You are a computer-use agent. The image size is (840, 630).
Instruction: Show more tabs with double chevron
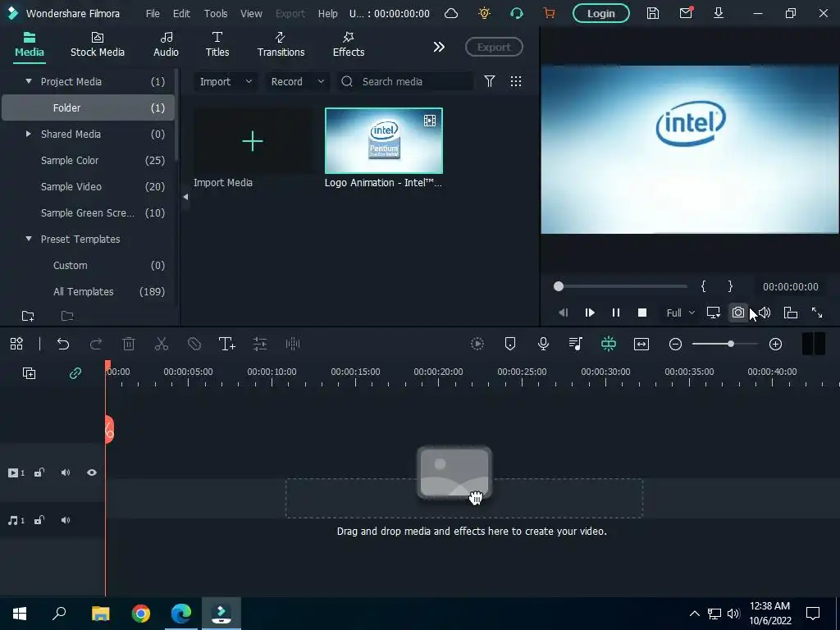439,47
